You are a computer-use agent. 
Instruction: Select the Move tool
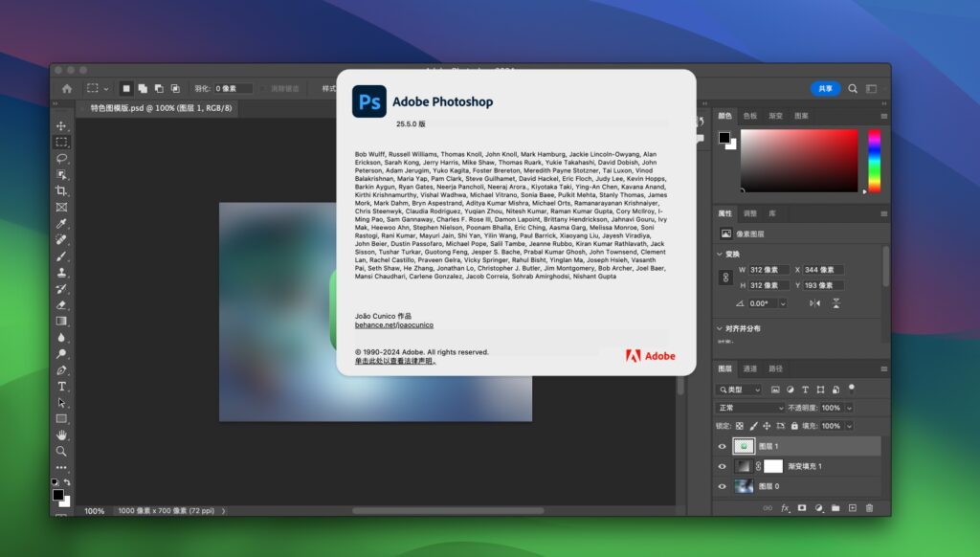pyautogui.click(x=61, y=125)
